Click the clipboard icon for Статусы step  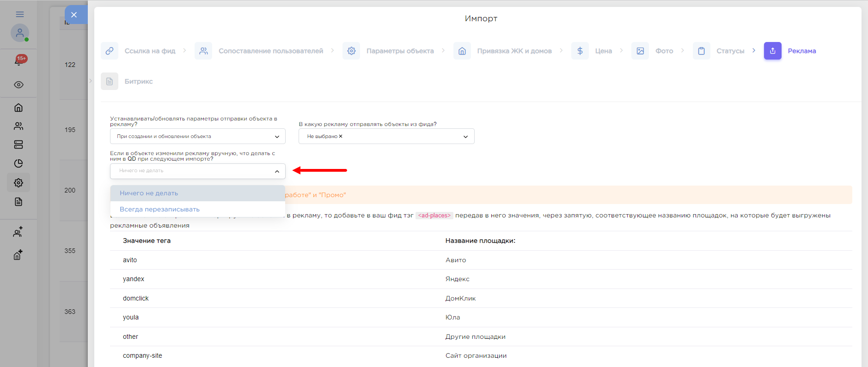(x=701, y=51)
